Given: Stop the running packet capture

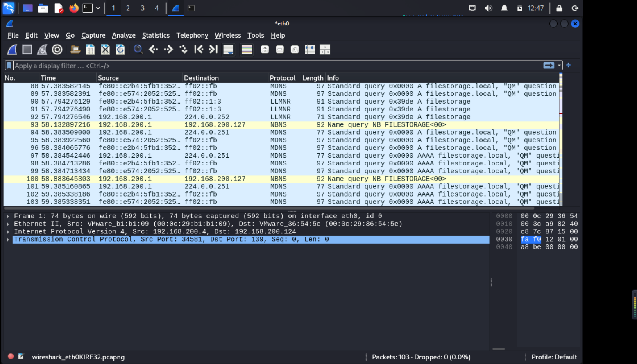Looking at the screenshot, I should 27,50.
